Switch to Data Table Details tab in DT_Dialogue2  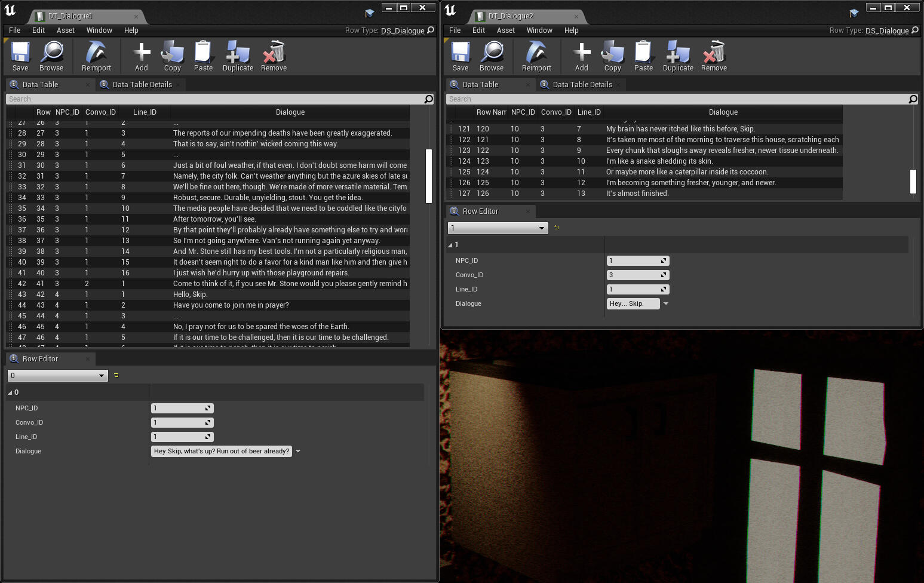[582, 85]
